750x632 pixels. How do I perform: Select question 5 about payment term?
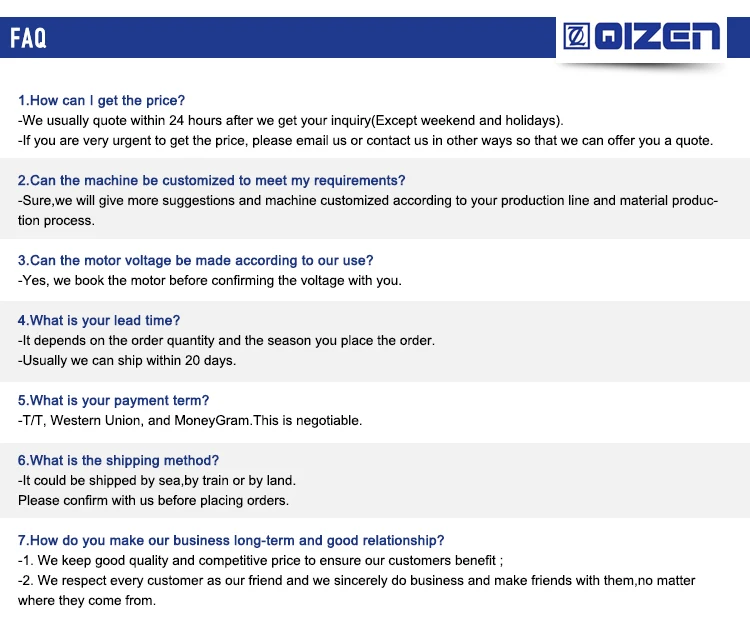(114, 401)
